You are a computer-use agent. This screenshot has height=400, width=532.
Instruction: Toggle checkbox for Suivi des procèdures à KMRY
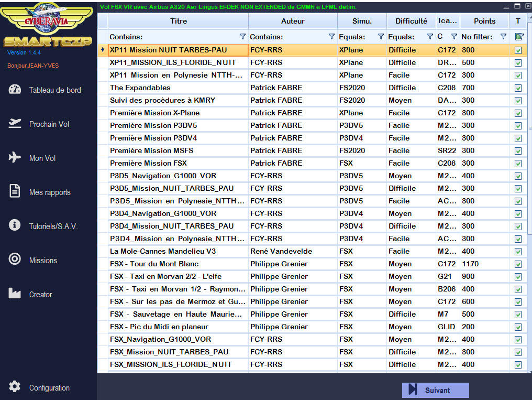click(x=518, y=101)
